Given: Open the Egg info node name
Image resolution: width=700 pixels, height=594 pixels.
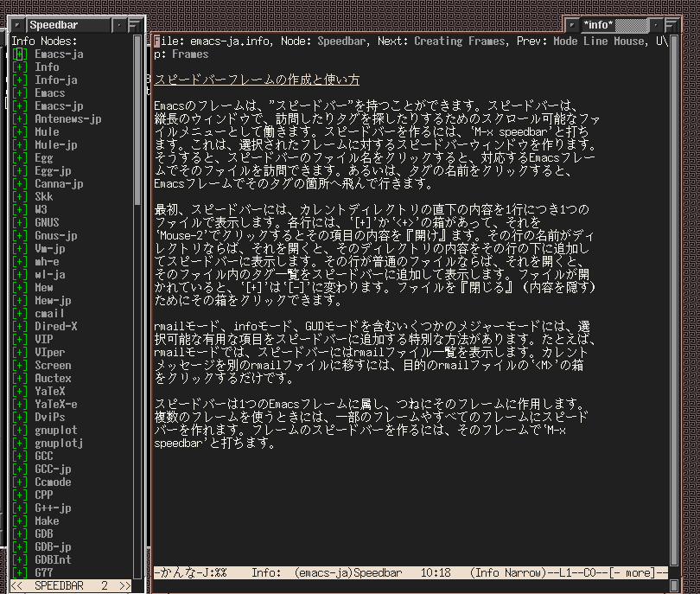Looking at the screenshot, I should [x=44, y=157].
